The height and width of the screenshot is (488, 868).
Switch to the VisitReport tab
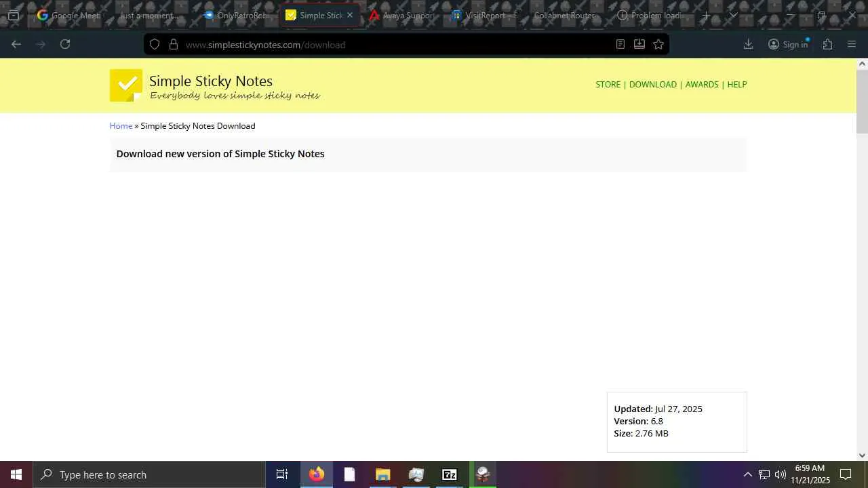pos(485,15)
